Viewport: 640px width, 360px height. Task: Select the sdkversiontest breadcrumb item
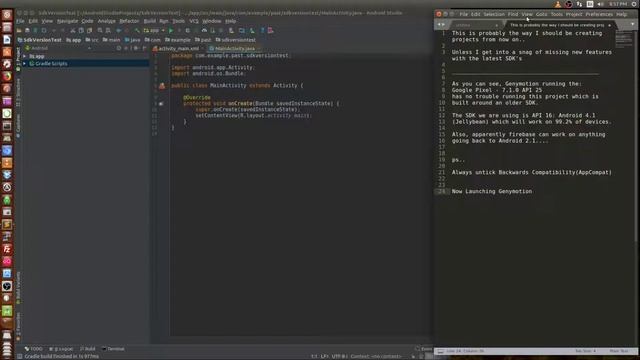pos(236,40)
